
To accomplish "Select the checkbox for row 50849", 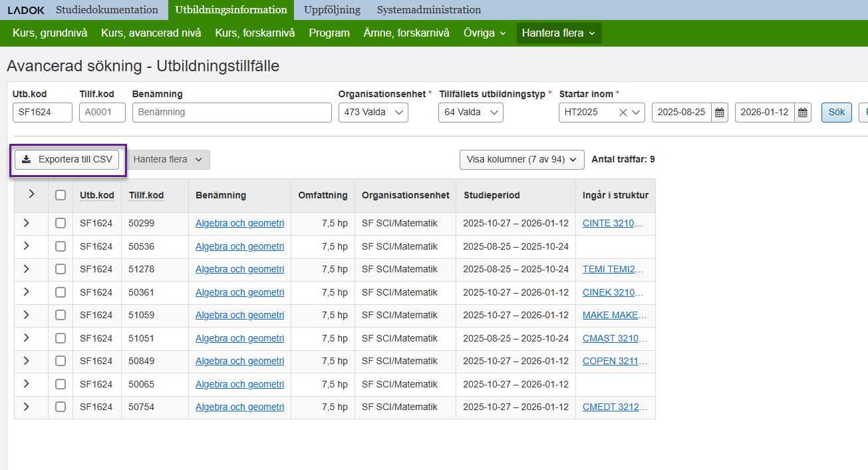I will (61, 361).
